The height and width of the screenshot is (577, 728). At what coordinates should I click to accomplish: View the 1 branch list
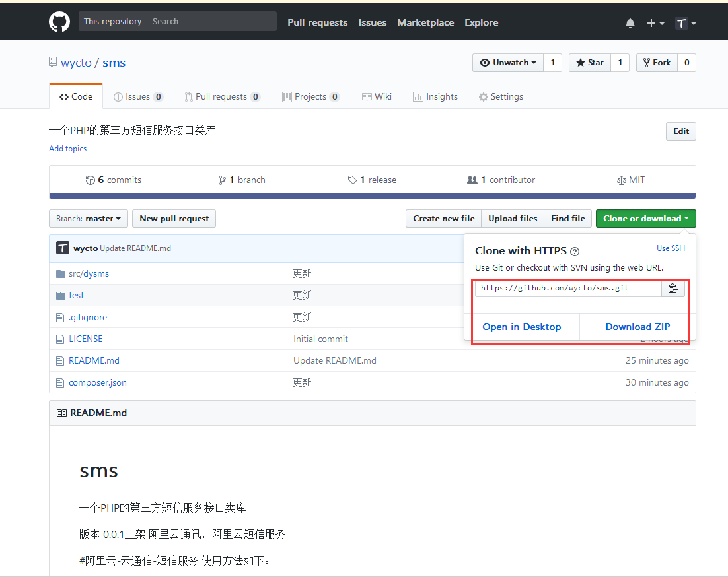tap(242, 180)
